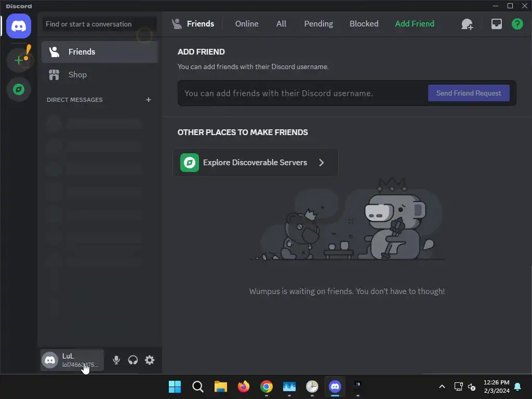Switch to the Pending tab
The width and height of the screenshot is (532, 399).
318,24
